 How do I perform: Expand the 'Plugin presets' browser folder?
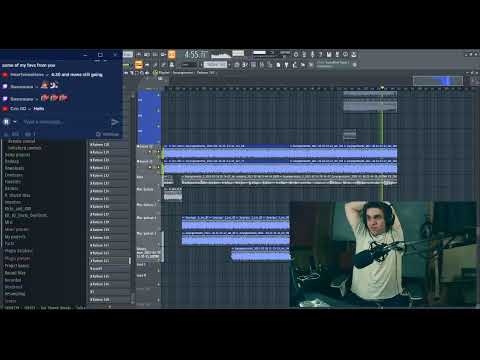17,258
